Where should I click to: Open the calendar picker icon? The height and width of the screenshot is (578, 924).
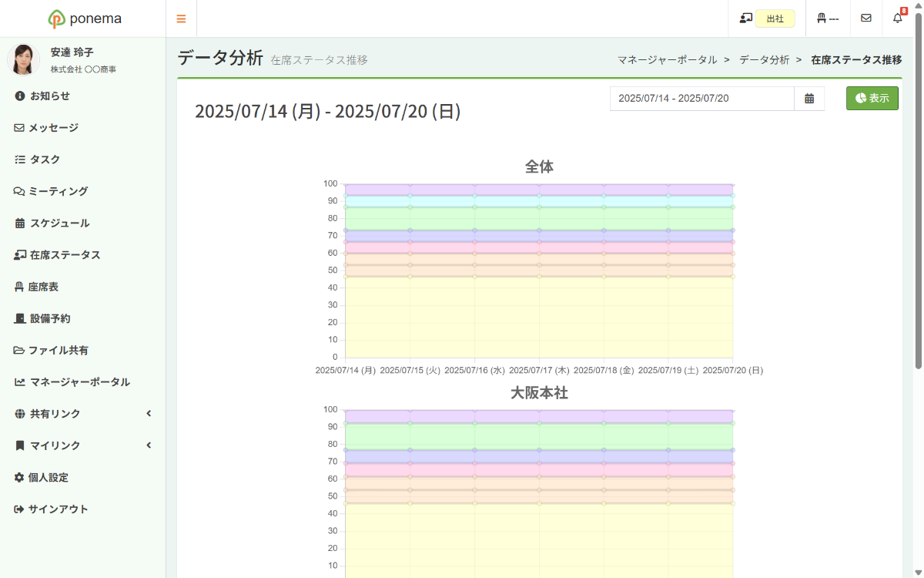(x=809, y=99)
